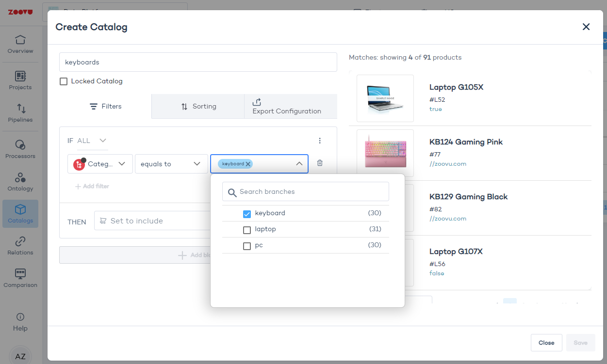Open Processors from the sidebar
Screen dimensions: 607x364
click(x=20, y=149)
